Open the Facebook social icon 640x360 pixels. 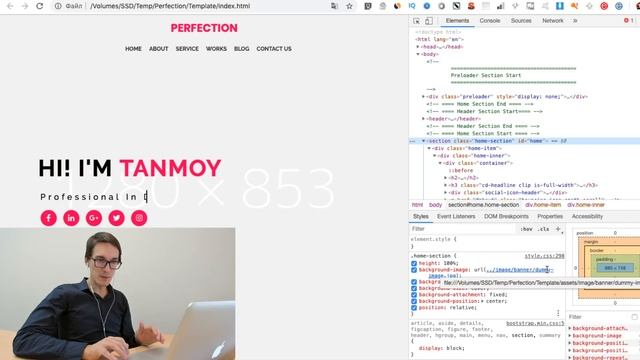tap(49, 218)
